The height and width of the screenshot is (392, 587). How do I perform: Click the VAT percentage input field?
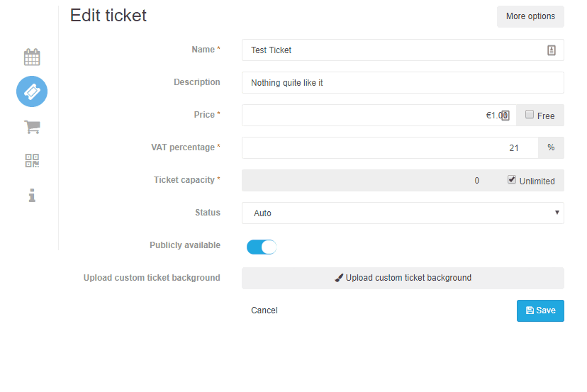(390, 148)
